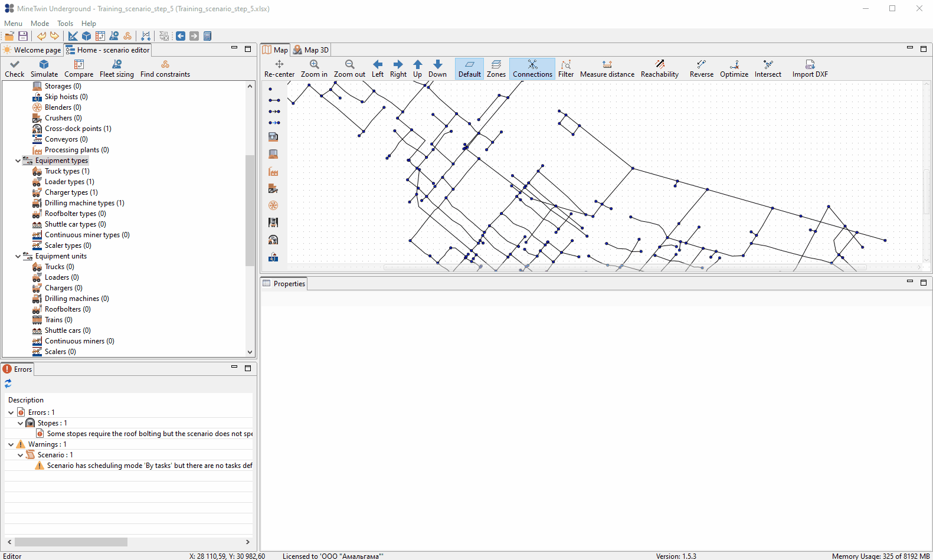
Task: Toggle the Reachability view
Action: (x=660, y=68)
